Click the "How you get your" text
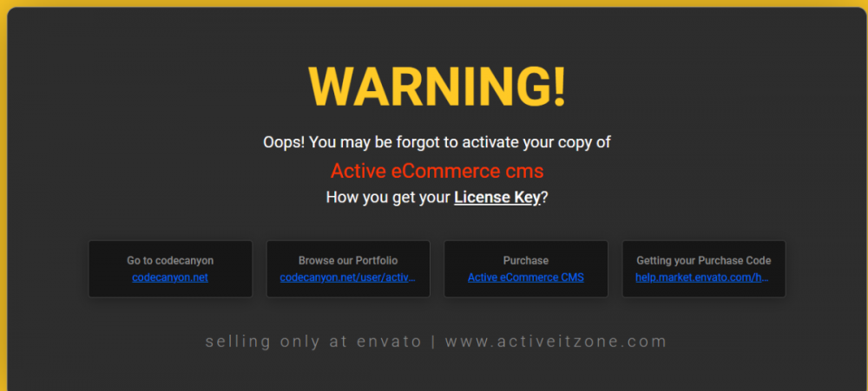The image size is (868, 391). pyautogui.click(x=389, y=198)
